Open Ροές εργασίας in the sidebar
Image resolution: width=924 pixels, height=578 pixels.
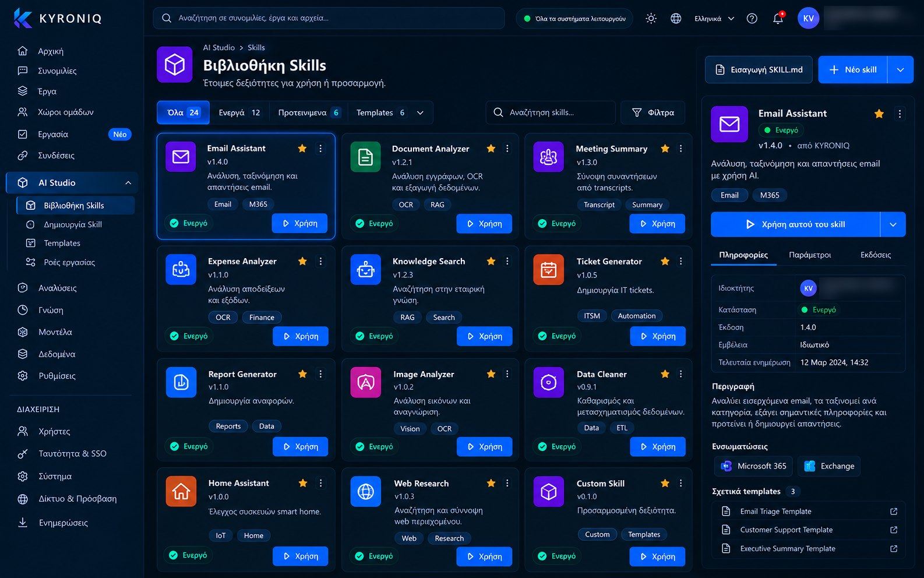[69, 263]
